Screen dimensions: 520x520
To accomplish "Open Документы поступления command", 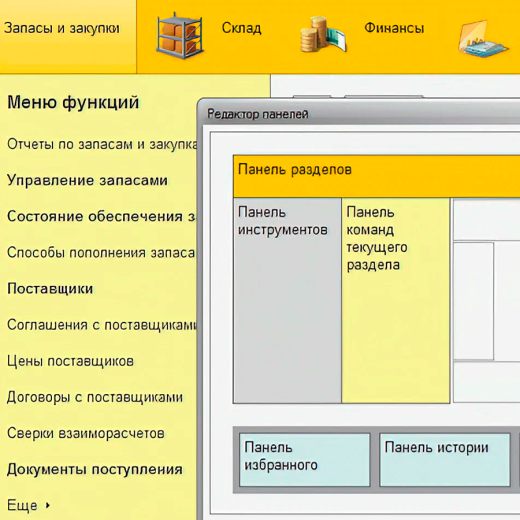I will [x=95, y=469].
